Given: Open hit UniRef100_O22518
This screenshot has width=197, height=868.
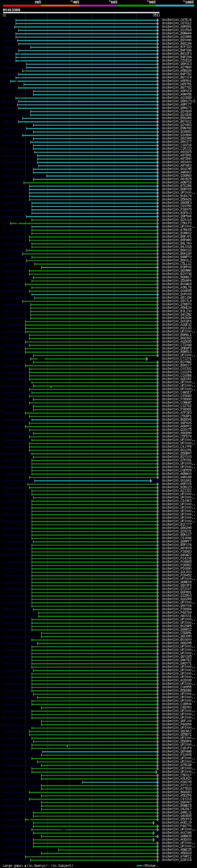Looking at the screenshot, I should click(x=177, y=30).
